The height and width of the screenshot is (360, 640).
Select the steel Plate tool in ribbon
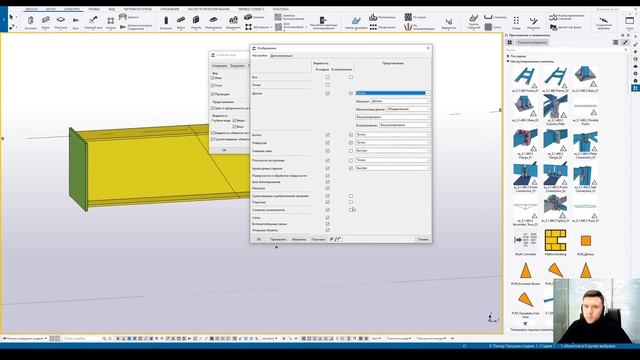pos(61,22)
